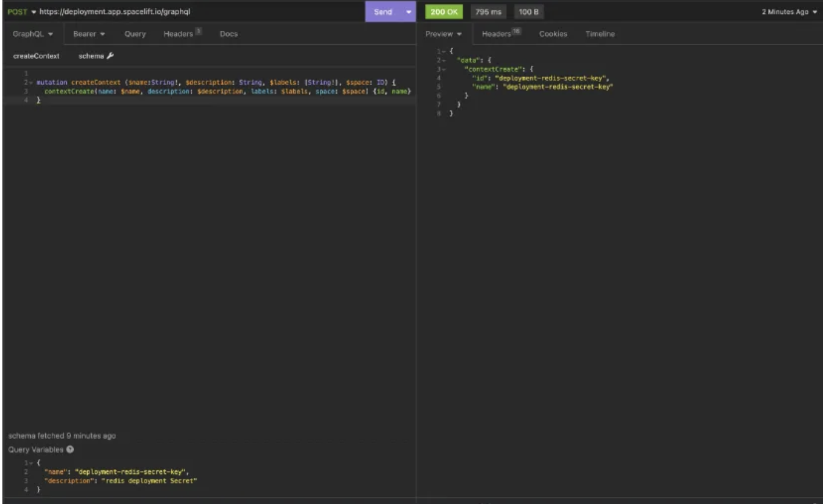The width and height of the screenshot is (823, 504).
Task: Switch to the request Headers tab
Action: 182,34
